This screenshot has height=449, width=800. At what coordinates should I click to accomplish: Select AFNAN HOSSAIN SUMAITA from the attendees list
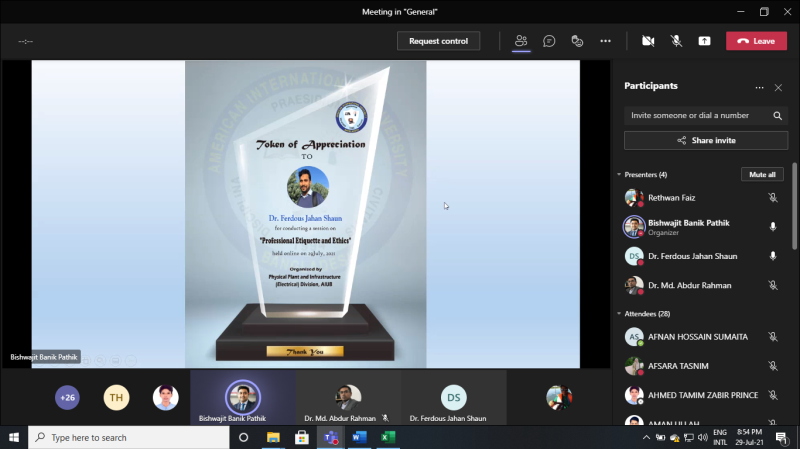[x=699, y=337]
